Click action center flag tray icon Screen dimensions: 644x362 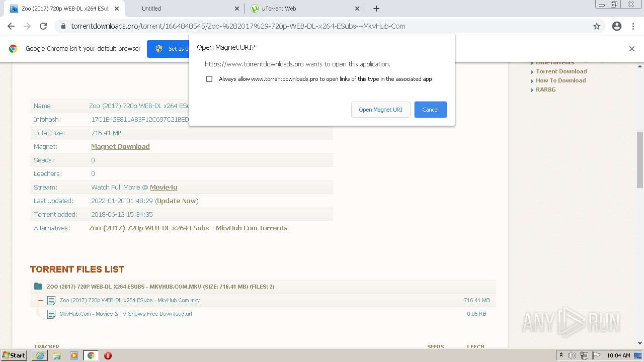[596, 355]
